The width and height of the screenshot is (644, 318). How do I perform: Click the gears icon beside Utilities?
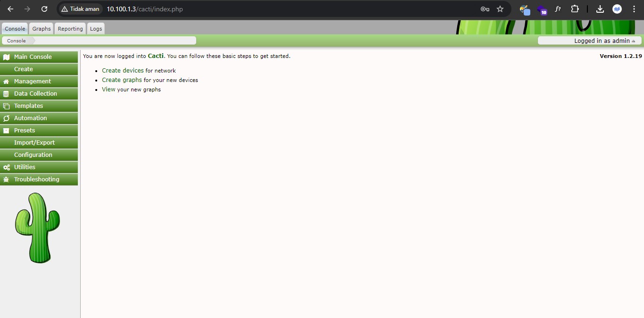pos(6,167)
